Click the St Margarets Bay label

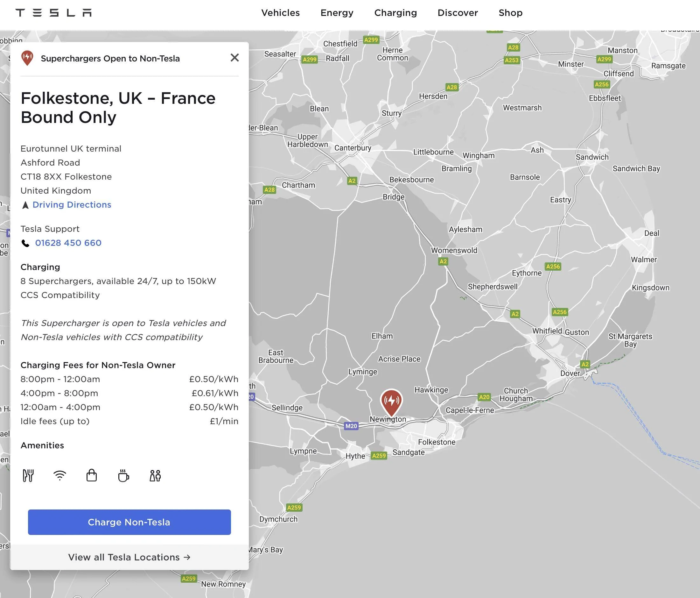coord(630,340)
